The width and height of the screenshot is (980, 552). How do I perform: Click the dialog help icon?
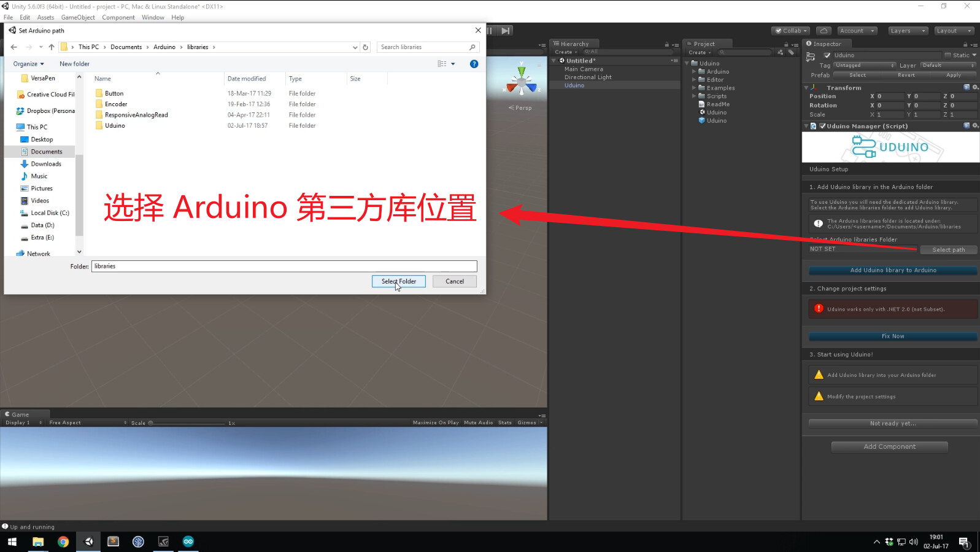pyautogui.click(x=474, y=64)
